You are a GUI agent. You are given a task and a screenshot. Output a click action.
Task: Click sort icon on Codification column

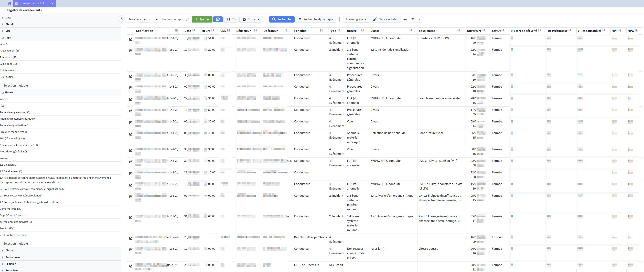(176, 30)
